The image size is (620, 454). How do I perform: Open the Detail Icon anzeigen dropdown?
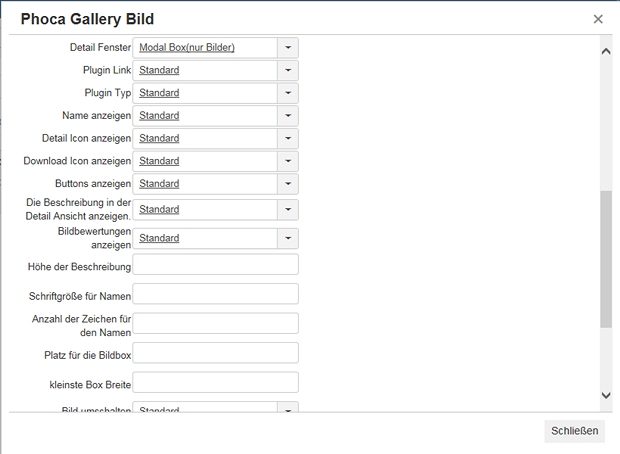287,138
